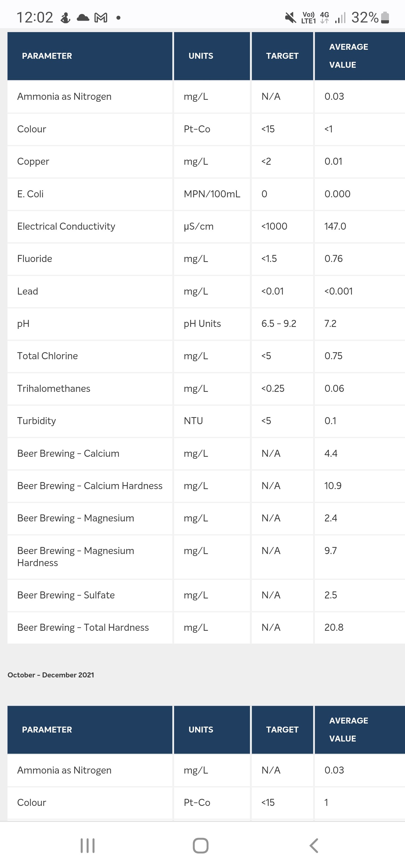This screenshot has height=868, width=405.
Task: Tap the Beer Brewing - Magnesium Hardness label
Action: point(76,557)
